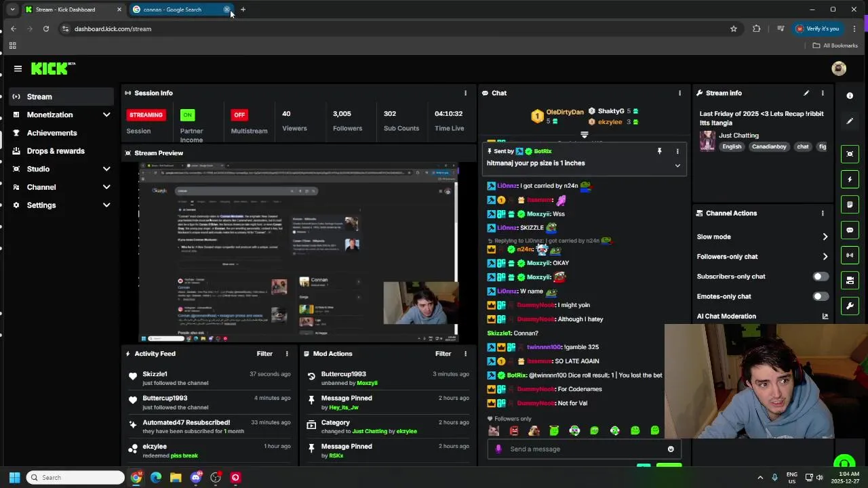Click Moxzyii in Mod Actions unban entry

[367, 383]
